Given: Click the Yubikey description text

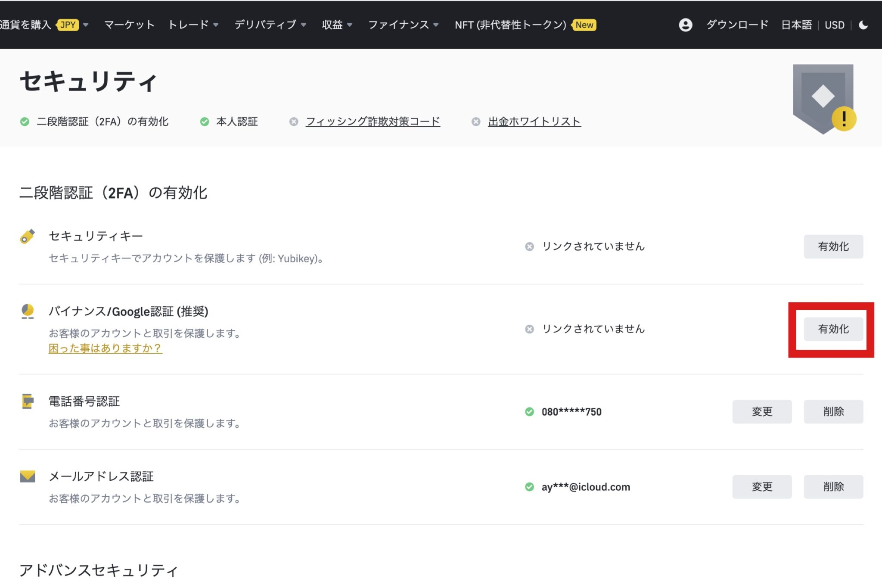Looking at the screenshot, I should (186, 258).
